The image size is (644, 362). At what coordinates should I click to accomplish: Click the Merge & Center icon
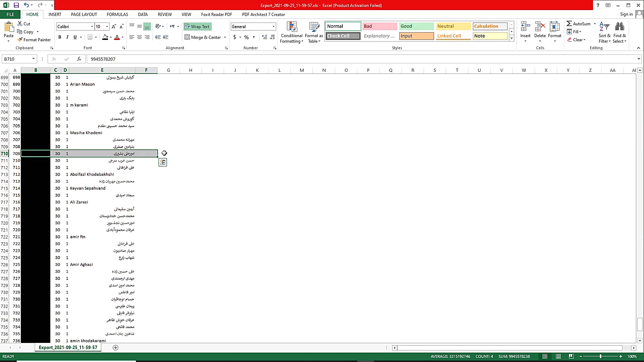pyautogui.click(x=187, y=37)
